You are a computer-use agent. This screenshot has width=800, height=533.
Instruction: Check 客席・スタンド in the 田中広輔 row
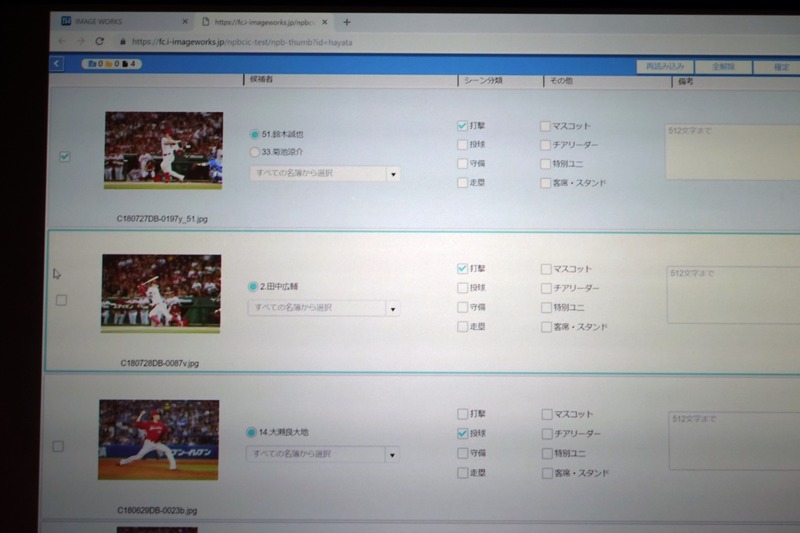click(x=546, y=327)
